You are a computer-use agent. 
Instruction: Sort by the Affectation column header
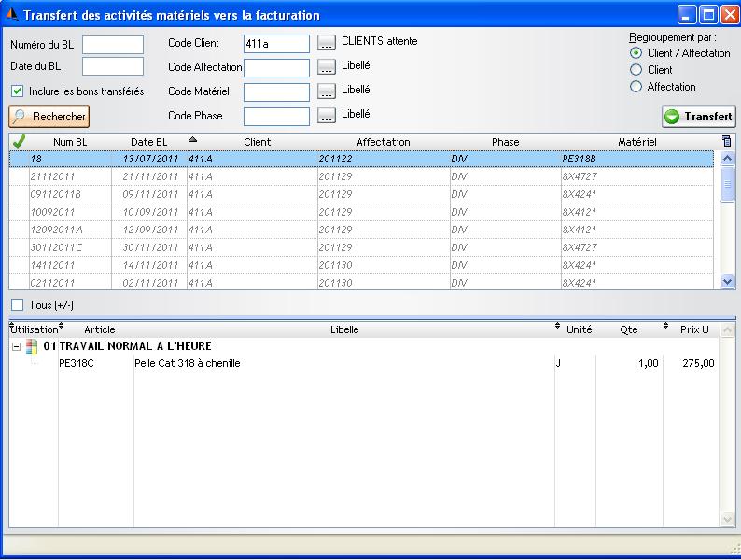(384, 142)
